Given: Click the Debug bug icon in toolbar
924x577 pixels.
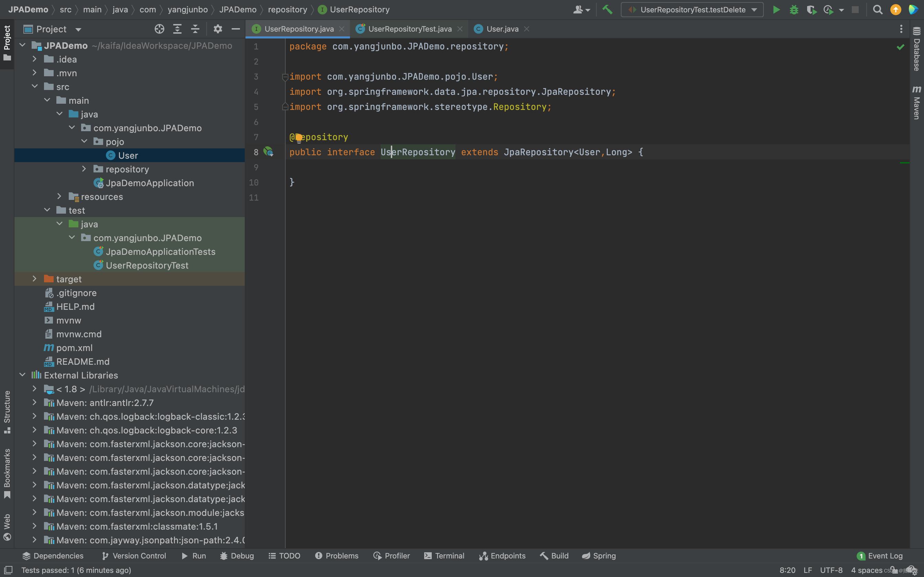Looking at the screenshot, I should [x=794, y=10].
